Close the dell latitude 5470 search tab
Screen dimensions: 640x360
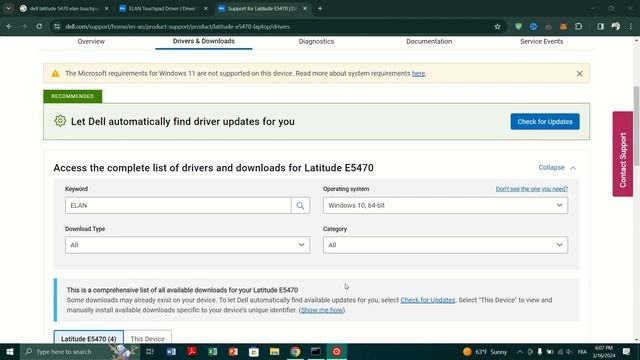point(107,9)
